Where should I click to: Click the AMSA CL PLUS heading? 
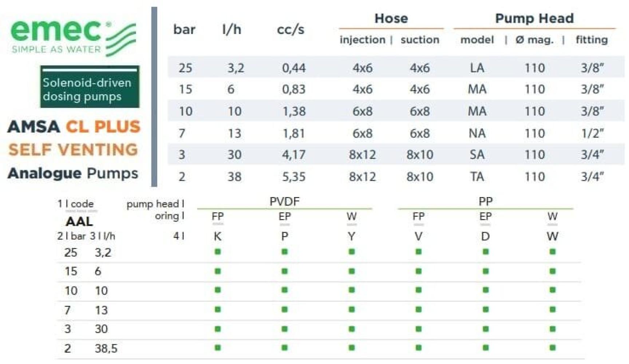click(x=74, y=127)
